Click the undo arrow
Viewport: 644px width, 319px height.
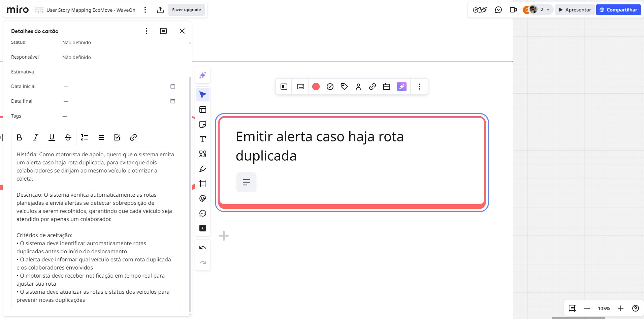click(203, 248)
